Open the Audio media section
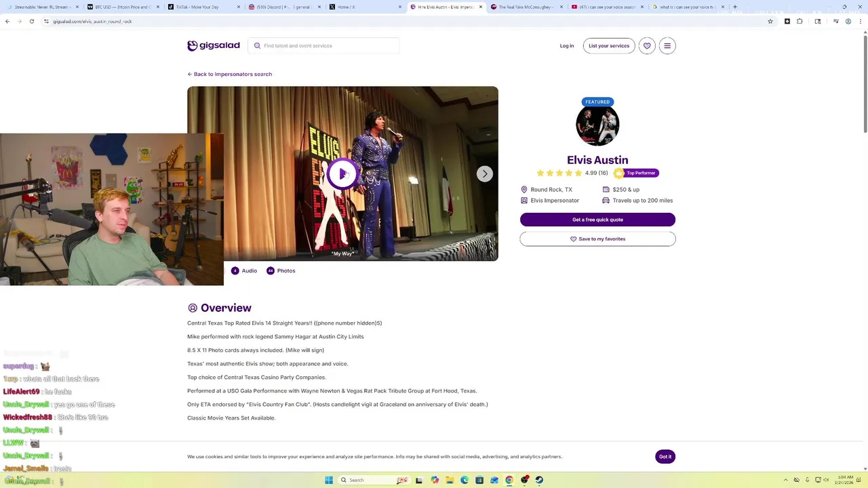 pyautogui.click(x=244, y=270)
